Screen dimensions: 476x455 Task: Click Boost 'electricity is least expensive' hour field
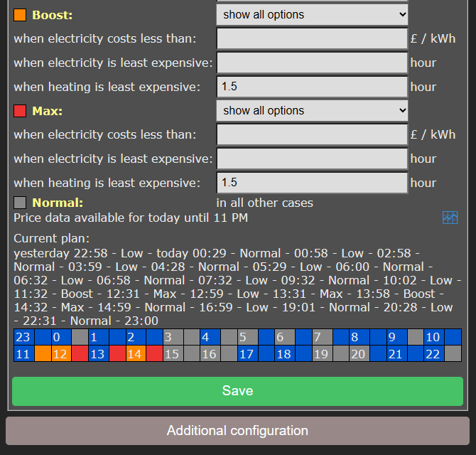pos(312,63)
